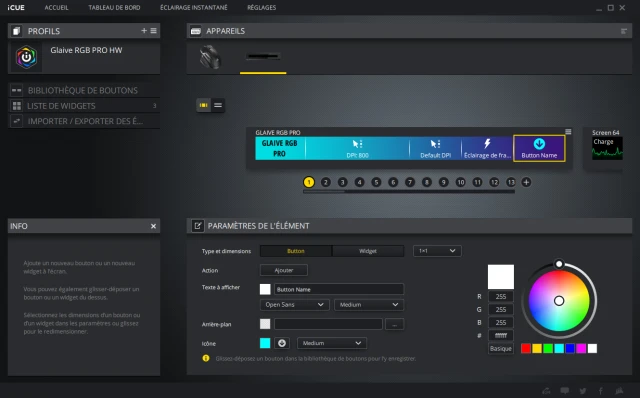Click the Button Name text field
This screenshot has height=398, width=640.
(339, 289)
